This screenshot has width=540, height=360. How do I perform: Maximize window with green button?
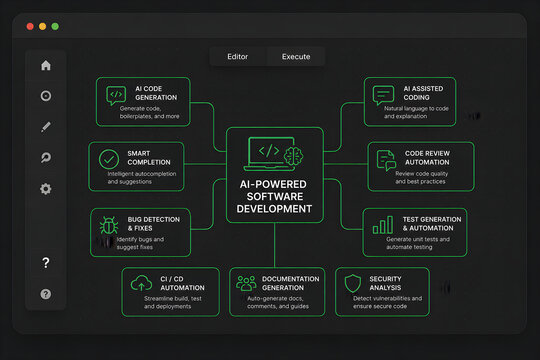click(55, 27)
